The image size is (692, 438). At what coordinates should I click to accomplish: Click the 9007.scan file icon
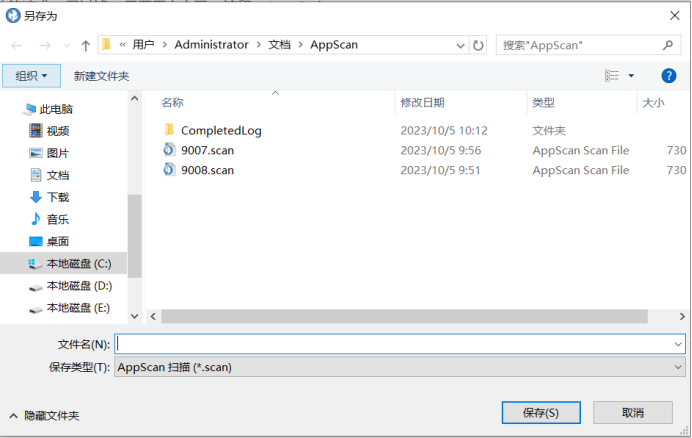(169, 150)
